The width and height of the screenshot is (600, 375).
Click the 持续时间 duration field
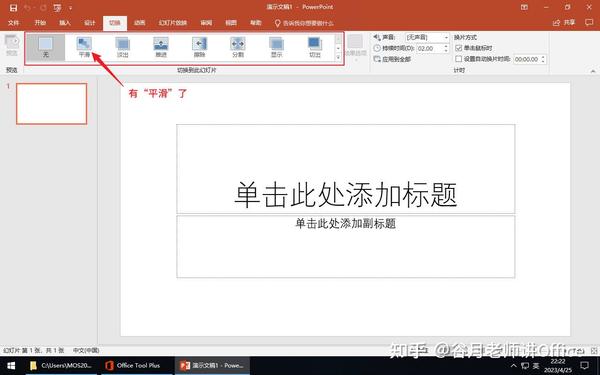tap(429, 48)
